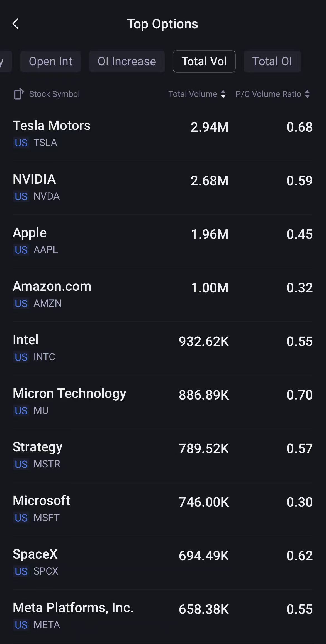Click the Stock Symbol column header
The height and width of the screenshot is (644, 326).
pos(54,94)
